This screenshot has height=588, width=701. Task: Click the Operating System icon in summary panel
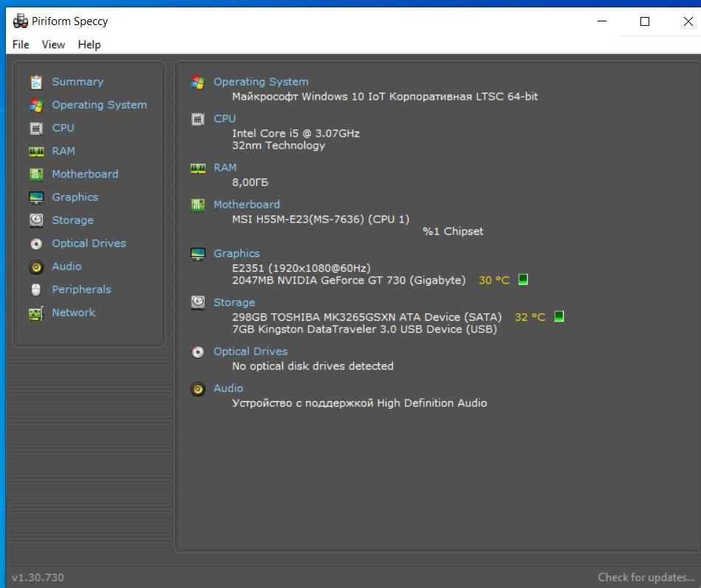pyautogui.click(x=198, y=82)
